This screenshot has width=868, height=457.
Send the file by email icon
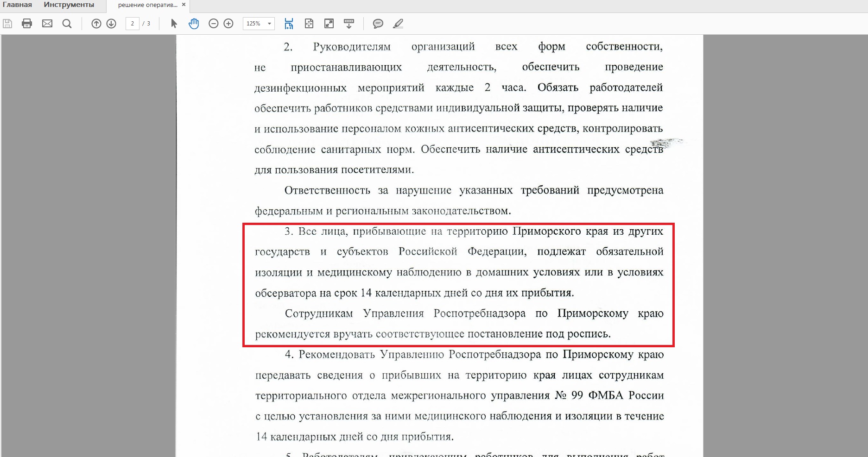click(x=47, y=24)
